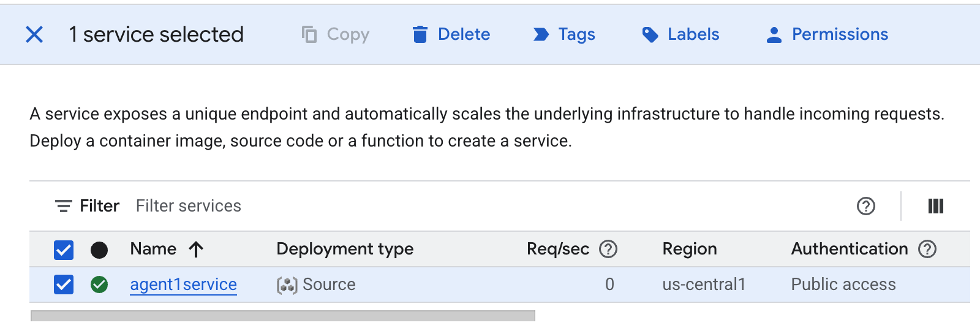The width and height of the screenshot is (980, 336).
Task: Open table help question mark icon
Action: tap(865, 206)
